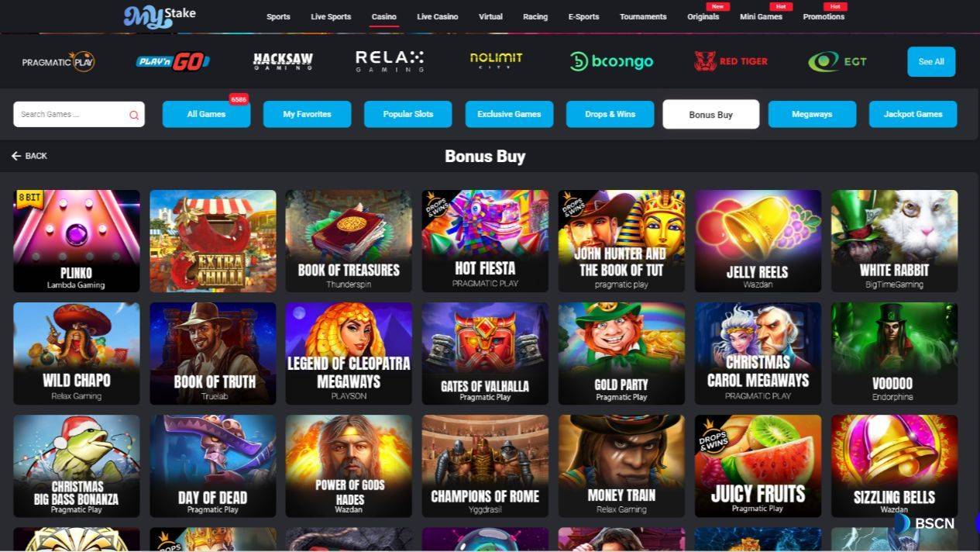The image size is (980, 552).
Task: Open the Jackpot Games category
Action: [913, 114]
